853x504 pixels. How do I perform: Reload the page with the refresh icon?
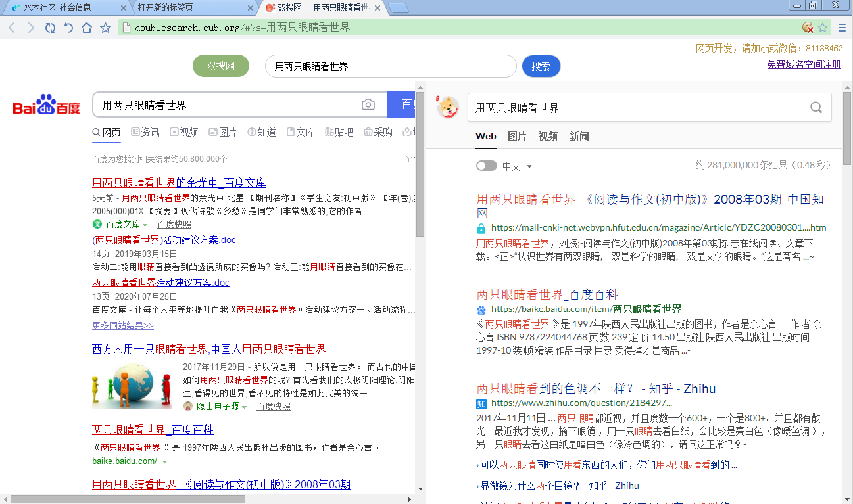click(x=50, y=28)
